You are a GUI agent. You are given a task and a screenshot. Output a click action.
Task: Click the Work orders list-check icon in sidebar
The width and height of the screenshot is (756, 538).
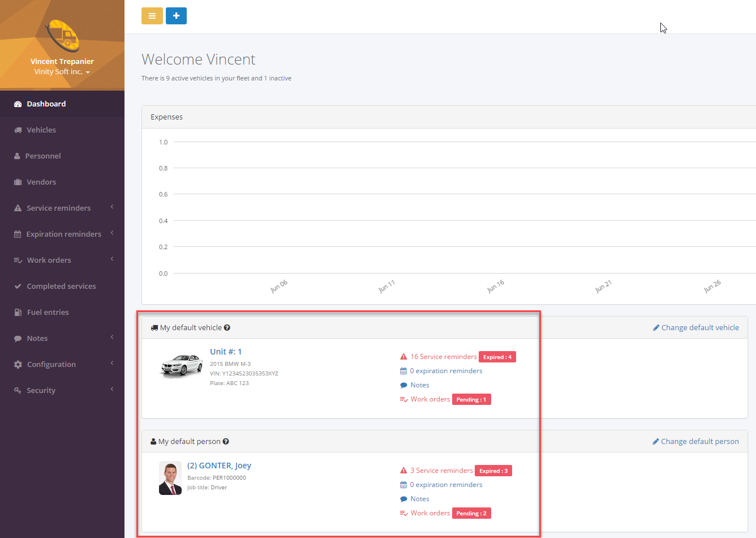click(x=18, y=261)
